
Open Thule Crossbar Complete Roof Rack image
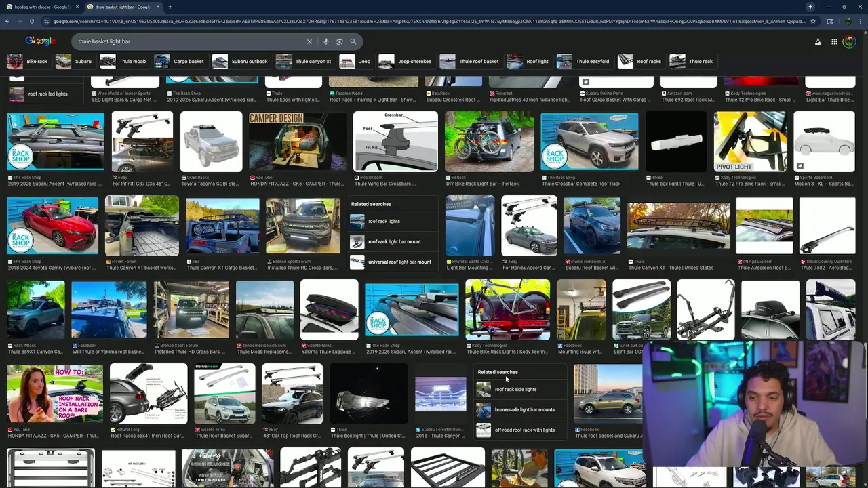tap(589, 142)
